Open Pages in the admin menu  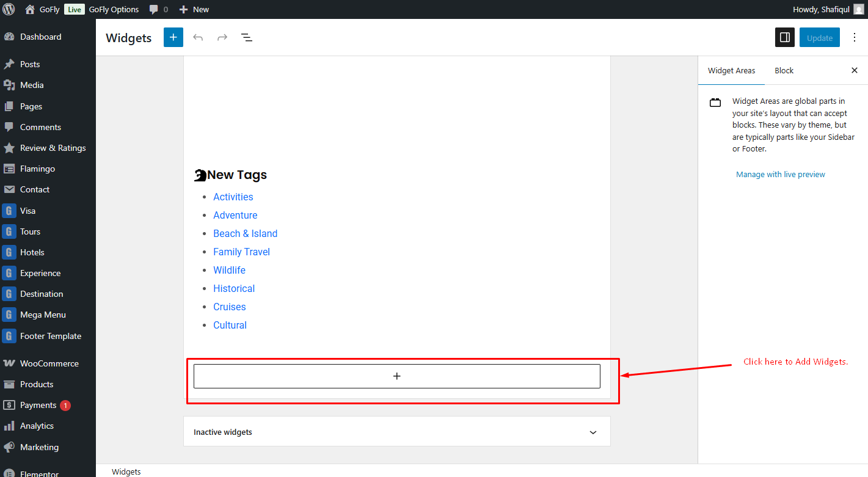point(48,106)
